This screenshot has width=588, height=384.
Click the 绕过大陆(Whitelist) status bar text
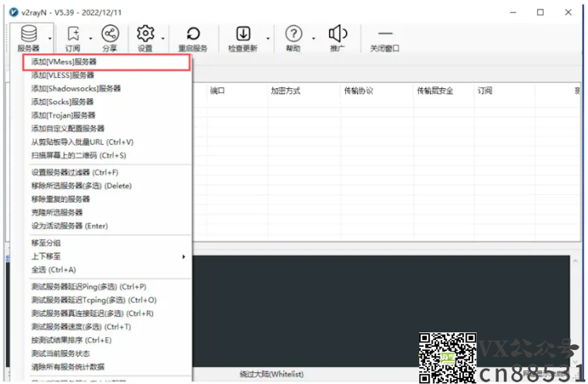(x=272, y=374)
